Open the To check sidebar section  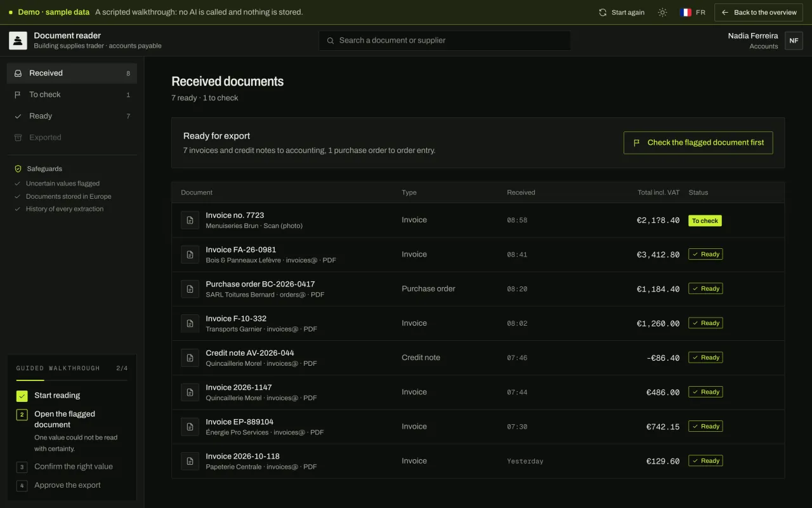pyautogui.click(x=72, y=95)
